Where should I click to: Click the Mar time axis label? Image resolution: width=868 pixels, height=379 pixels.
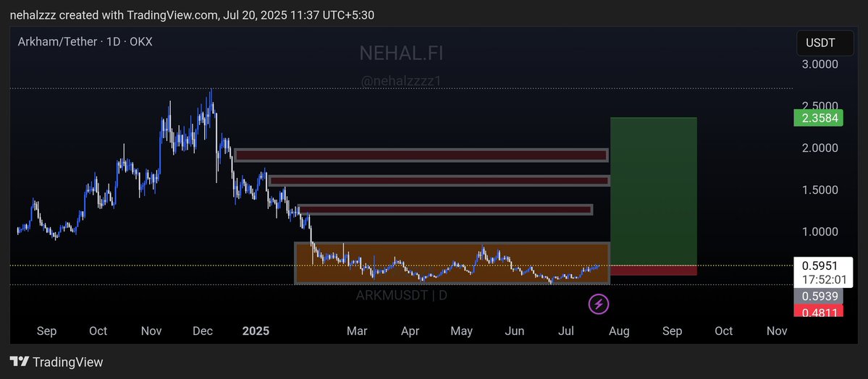point(356,331)
